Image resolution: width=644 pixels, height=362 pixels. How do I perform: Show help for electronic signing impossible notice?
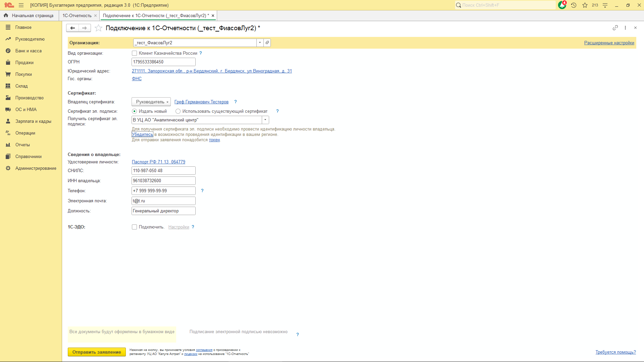coord(297,334)
